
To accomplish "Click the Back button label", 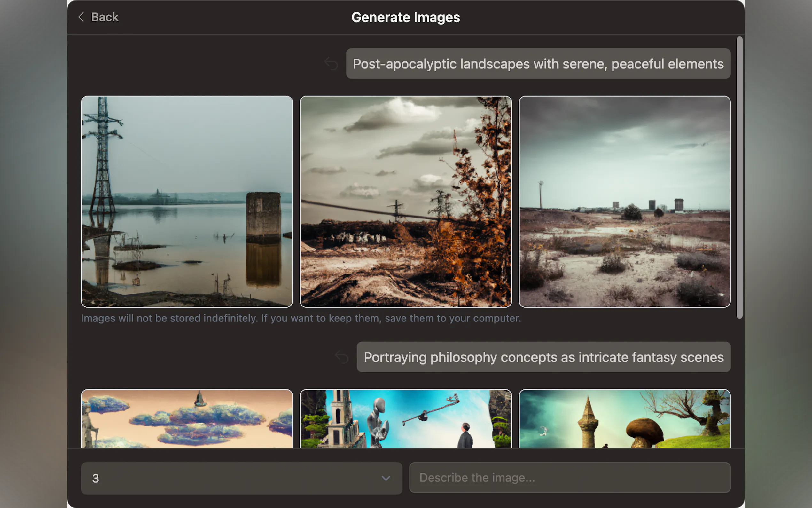I will 105,17.
